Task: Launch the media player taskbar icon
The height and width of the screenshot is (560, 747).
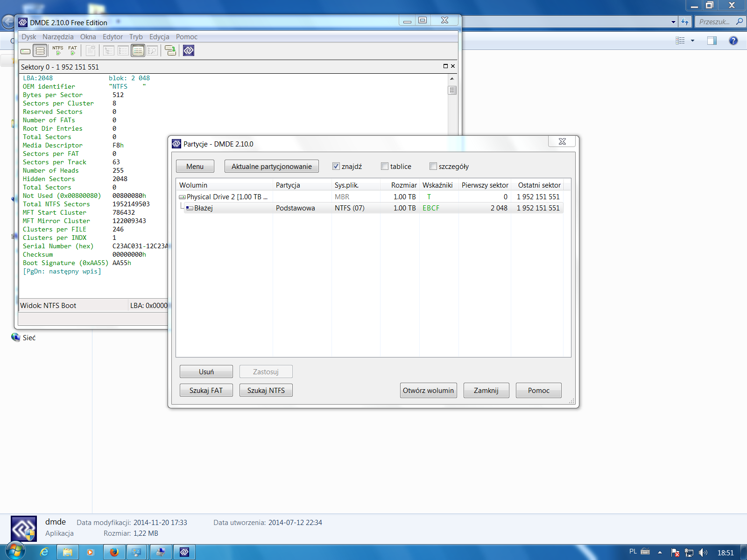Action: 91,553
